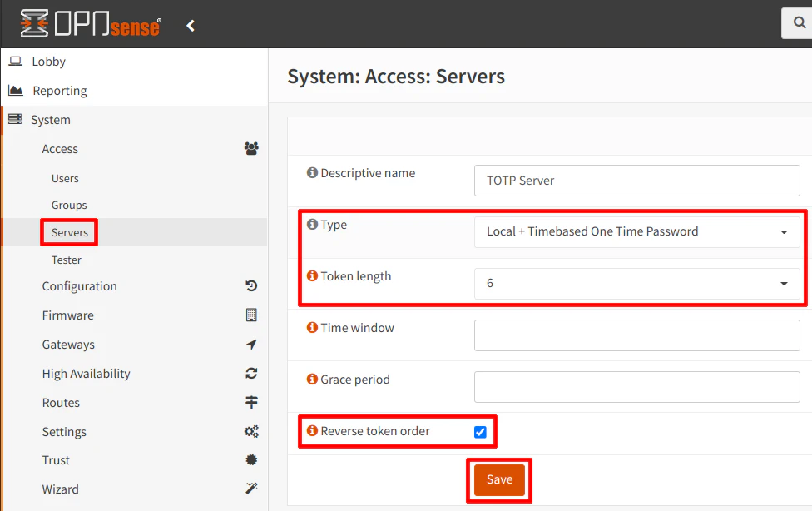Screen dimensions: 812x511
Task: Click the OPNsense logo
Action: (x=91, y=24)
